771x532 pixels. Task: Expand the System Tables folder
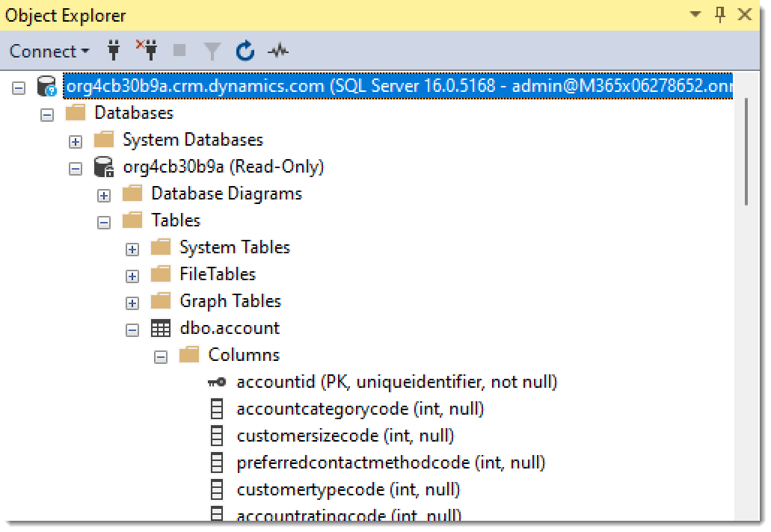coord(132,250)
